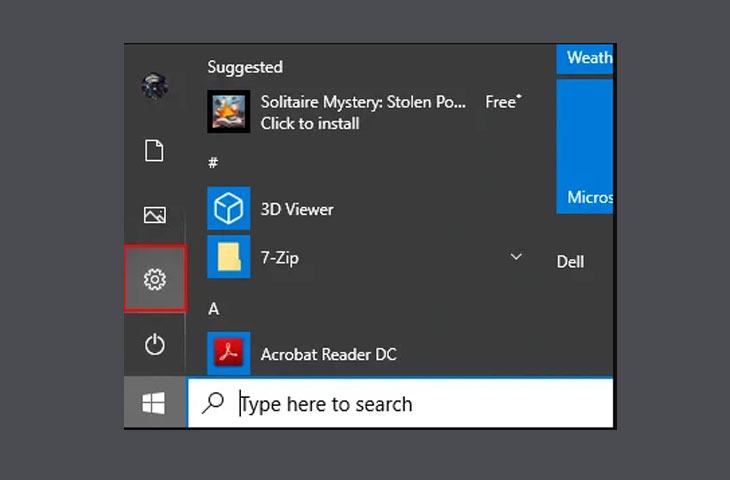This screenshot has width=730, height=480.
Task: Open the Microsoft tile below Weather
Action: point(585,146)
